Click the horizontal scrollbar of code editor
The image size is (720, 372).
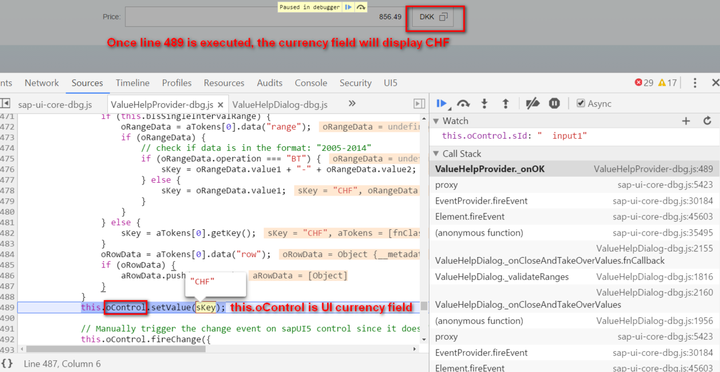click(219, 349)
